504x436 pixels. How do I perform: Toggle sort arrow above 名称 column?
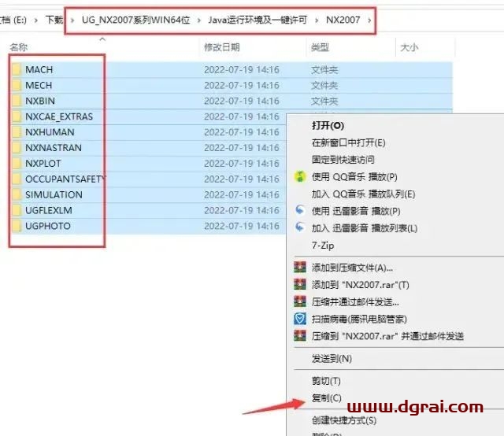coord(102,39)
